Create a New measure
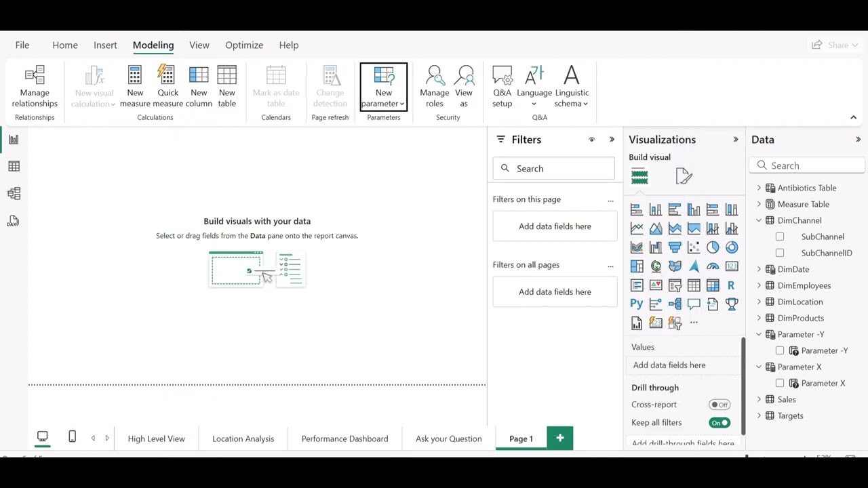The height and width of the screenshot is (488, 868). pos(135,86)
